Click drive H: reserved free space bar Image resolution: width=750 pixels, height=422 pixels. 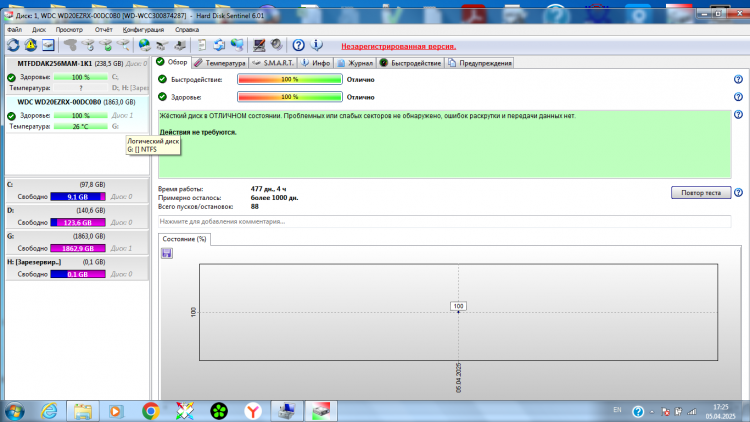(x=78, y=274)
